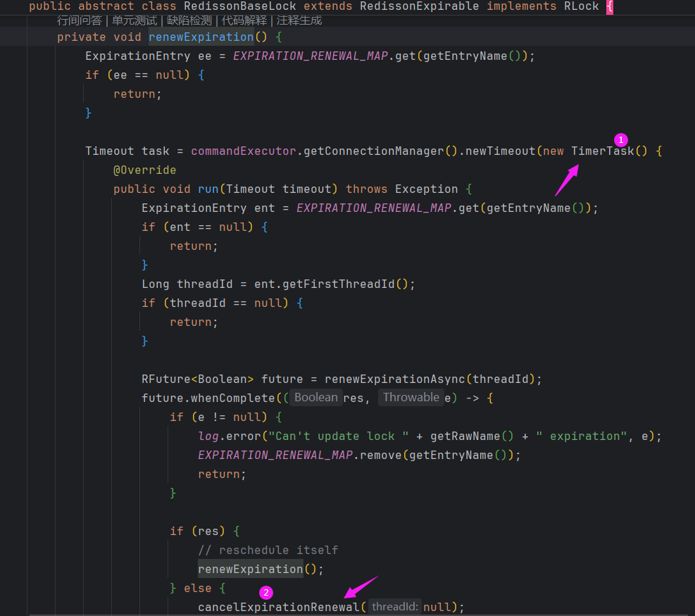This screenshot has height=616, width=695.
Task: Click EXPIRATION_RENEWAL_MAP on the ExpirationEntry ee line
Action: coord(311,56)
